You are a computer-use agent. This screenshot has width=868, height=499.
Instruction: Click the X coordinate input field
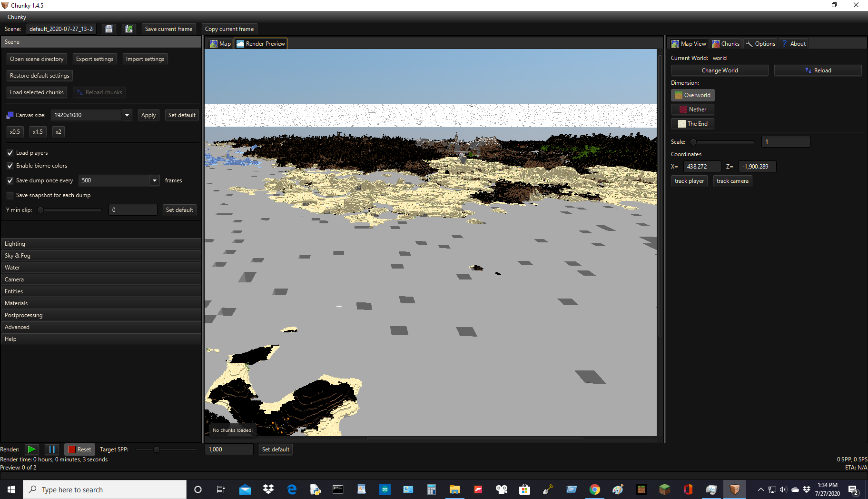point(702,166)
